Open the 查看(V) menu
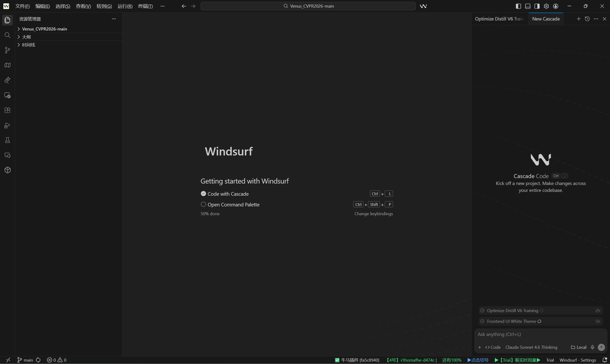The image size is (610, 364). [83, 6]
